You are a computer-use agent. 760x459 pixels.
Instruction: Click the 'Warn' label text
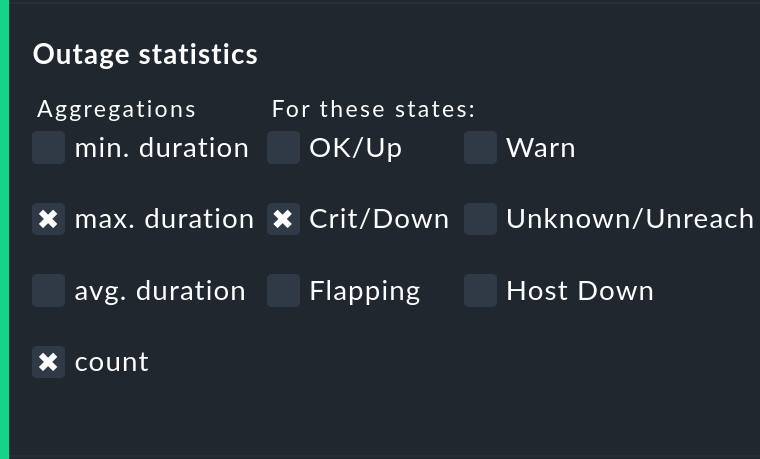(x=541, y=148)
